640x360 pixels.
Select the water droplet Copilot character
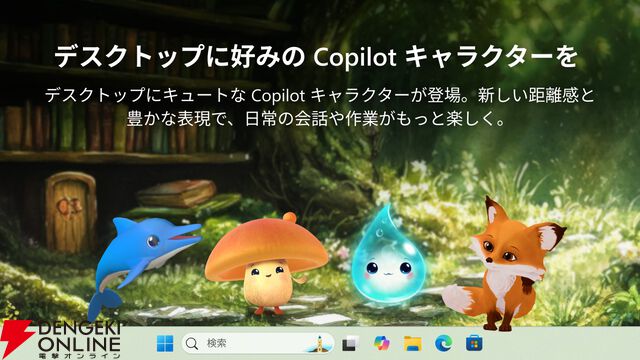[388, 255]
